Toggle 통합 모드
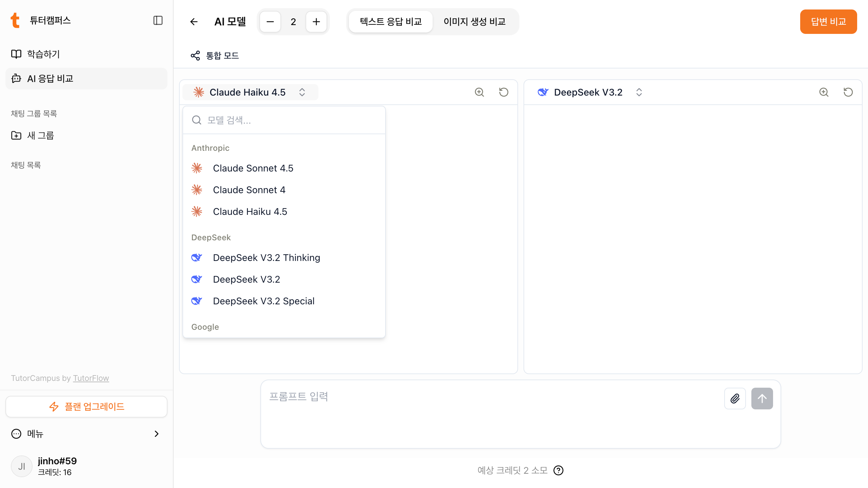 point(215,56)
